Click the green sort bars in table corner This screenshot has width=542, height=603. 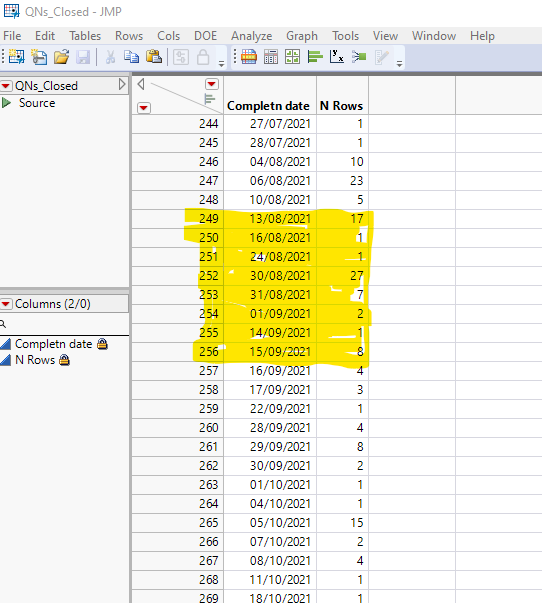[x=210, y=99]
